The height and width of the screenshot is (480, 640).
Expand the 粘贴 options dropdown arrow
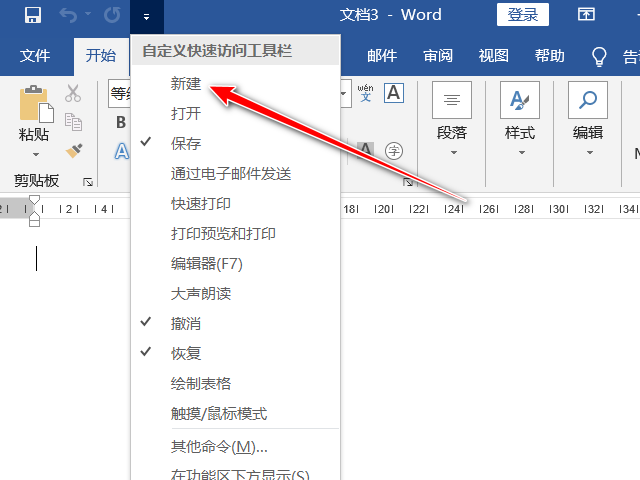click(36, 154)
